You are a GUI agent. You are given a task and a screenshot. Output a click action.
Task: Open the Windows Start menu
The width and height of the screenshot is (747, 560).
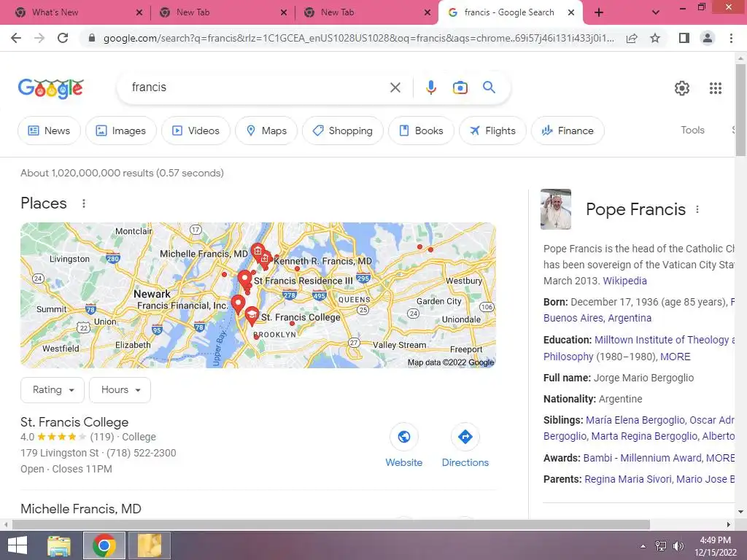18,545
